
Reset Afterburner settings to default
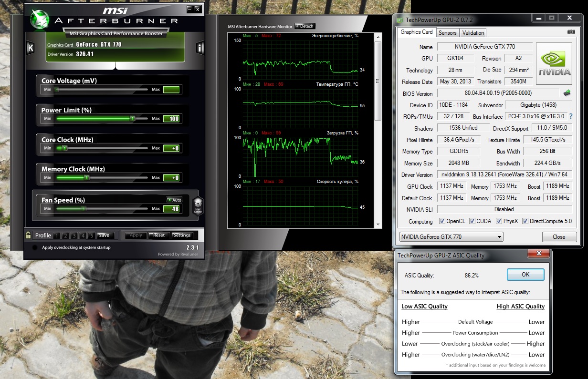(158, 236)
